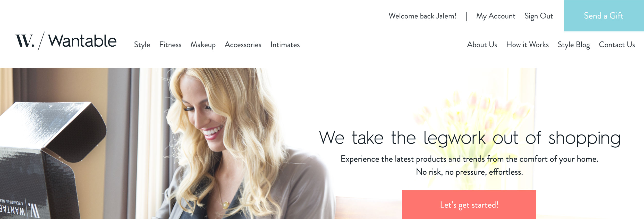Go to the Makeup section
644x219 pixels.
203,45
